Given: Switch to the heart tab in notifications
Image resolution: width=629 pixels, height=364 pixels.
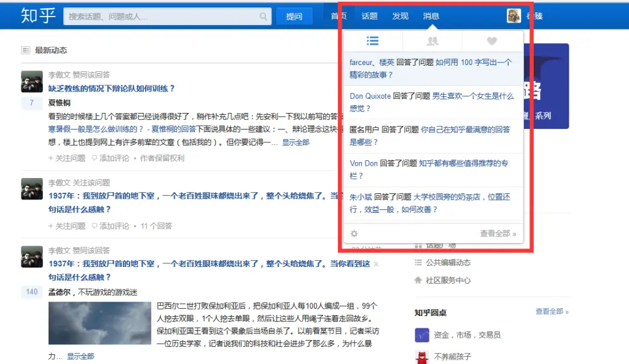Looking at the screenshot, I should click(x=492, y=40).
